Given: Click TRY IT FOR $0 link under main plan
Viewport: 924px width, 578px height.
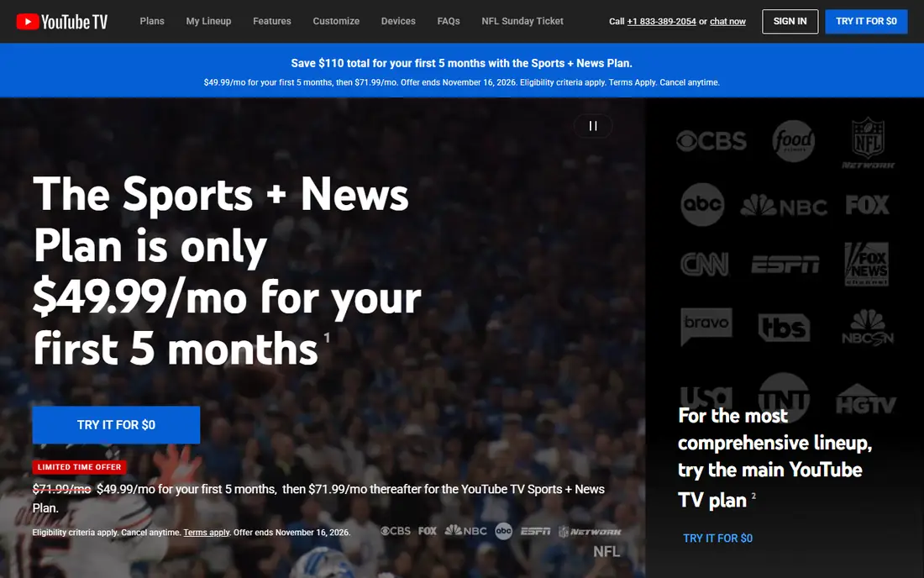Looking at the screenshot, I should [717, 538].
